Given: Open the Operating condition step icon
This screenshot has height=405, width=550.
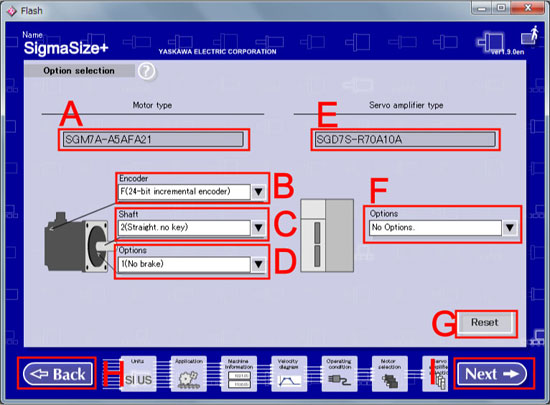Looking at the screenshot, I should coord(339,374).
